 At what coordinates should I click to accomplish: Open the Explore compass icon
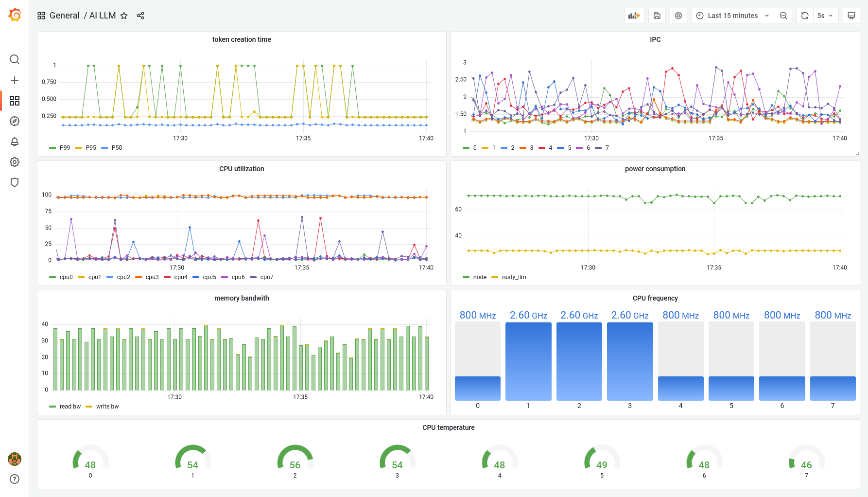click(15, 121)
